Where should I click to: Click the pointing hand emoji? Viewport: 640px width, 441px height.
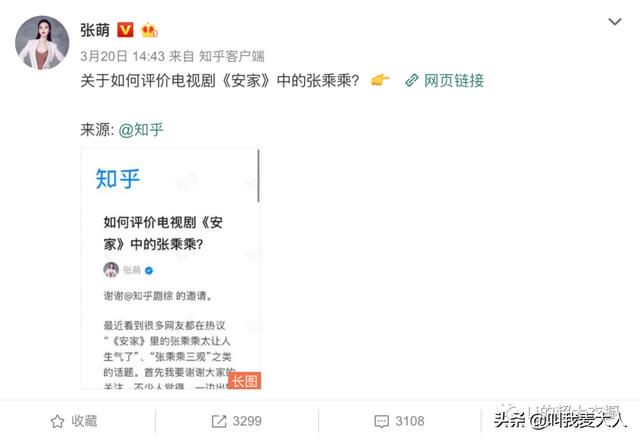pos(380,80)
